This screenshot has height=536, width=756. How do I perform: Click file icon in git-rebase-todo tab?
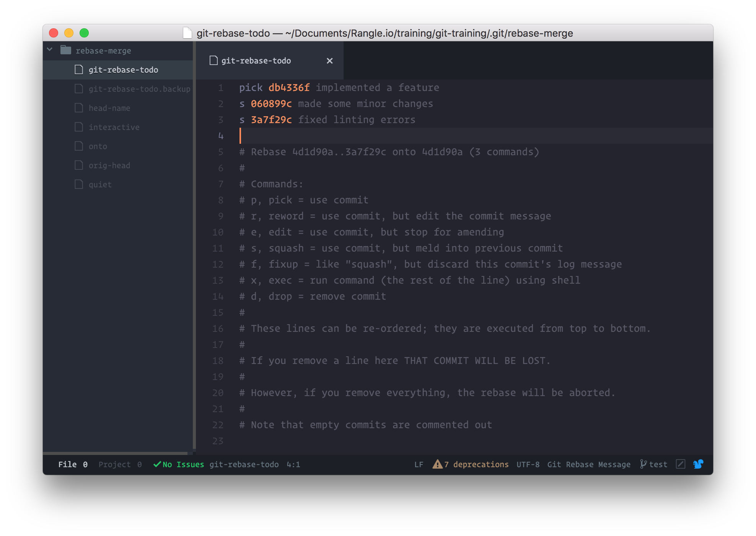point(213,60)
